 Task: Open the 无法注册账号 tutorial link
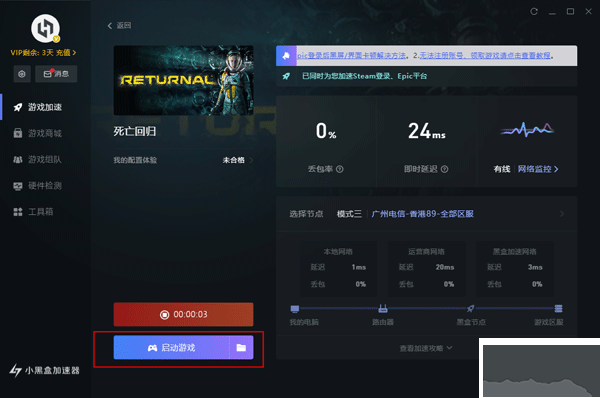click(x=485, y=56)
